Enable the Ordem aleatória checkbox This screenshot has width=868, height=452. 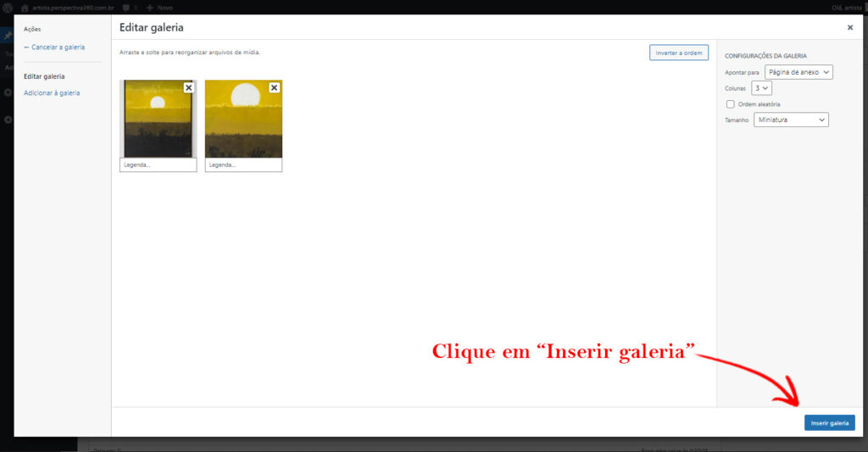tap(730, 104)
